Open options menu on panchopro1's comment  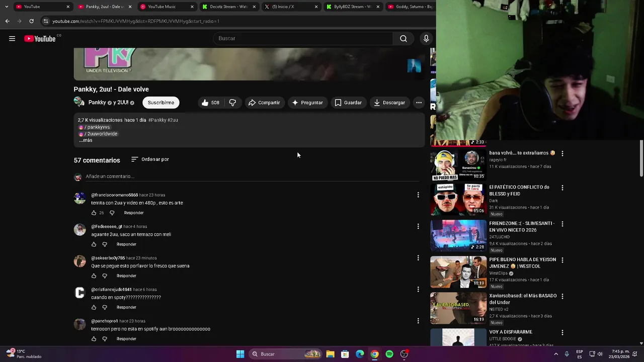click(x=418, y=321)
